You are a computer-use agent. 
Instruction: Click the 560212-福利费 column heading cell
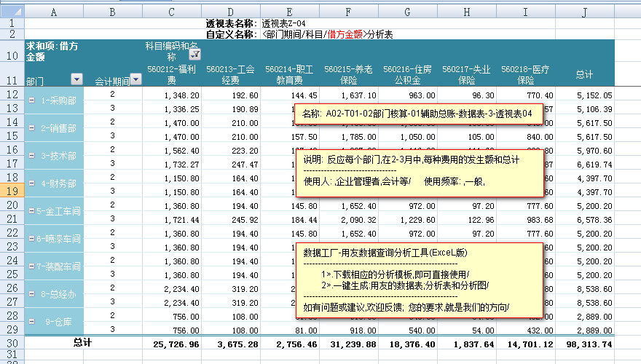(x=171, y=74)
